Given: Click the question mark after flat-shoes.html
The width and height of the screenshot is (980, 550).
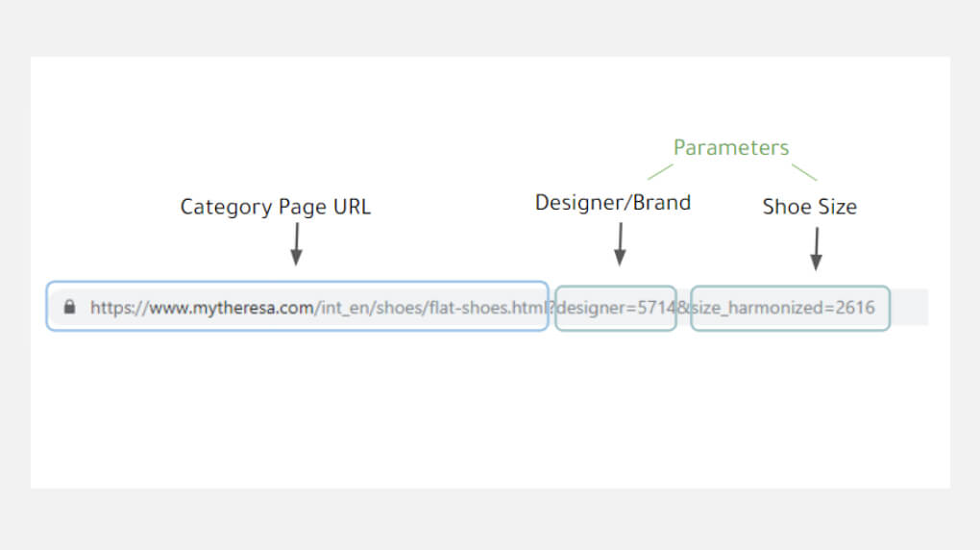Looking at the screenshot, I should pyautogui.click(x=551, y=308).
